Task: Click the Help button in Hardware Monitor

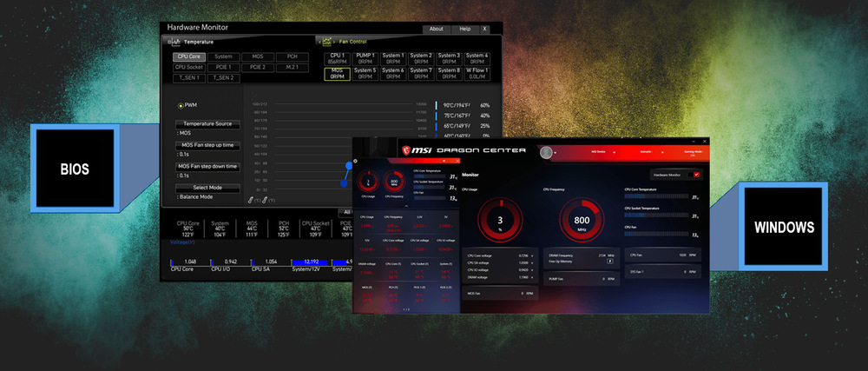Action: point(465,29)
